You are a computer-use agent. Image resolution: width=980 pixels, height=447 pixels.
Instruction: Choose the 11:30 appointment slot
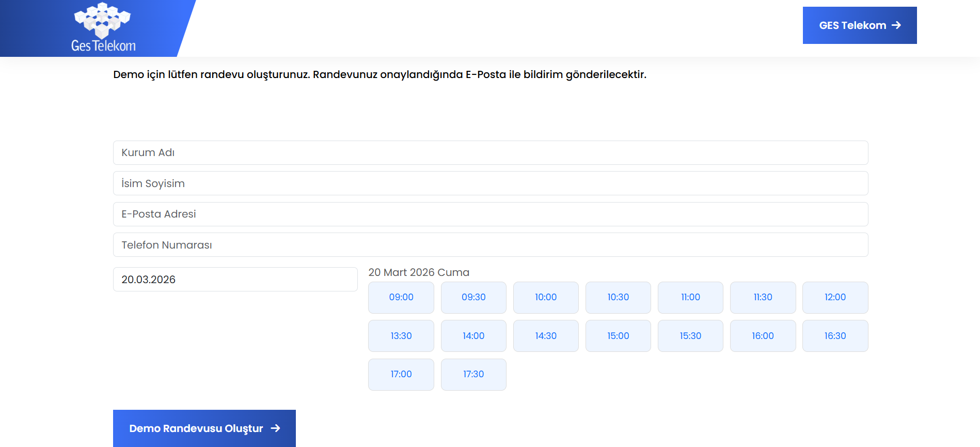762,298
